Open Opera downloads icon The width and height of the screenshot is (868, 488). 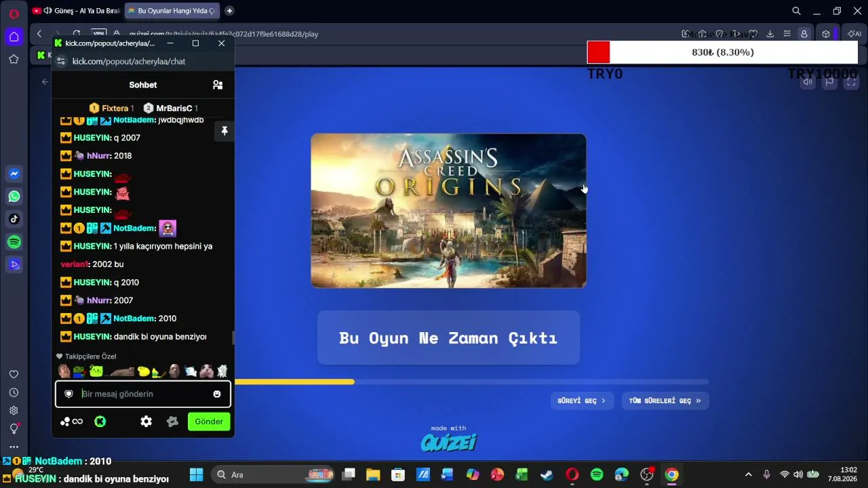[770, 34]
